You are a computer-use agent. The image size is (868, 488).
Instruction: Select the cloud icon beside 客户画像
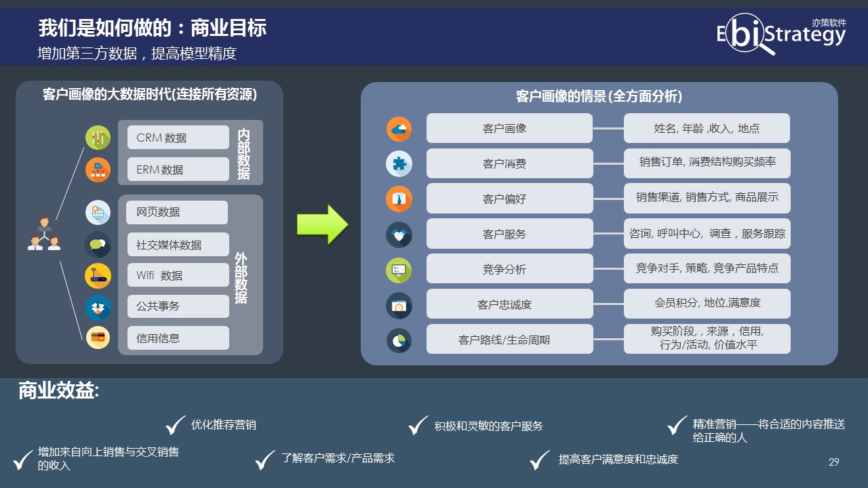click(x=399, y=128)
